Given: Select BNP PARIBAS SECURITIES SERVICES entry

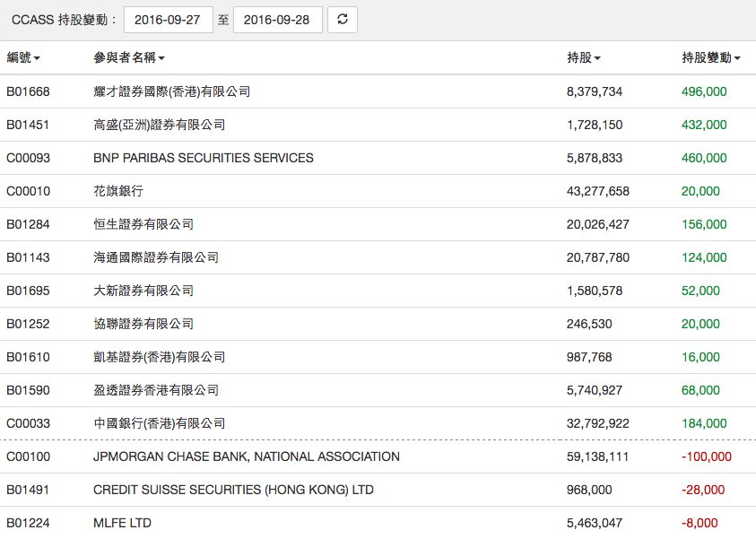Looking at the screenshot, I should pos(204,158).
